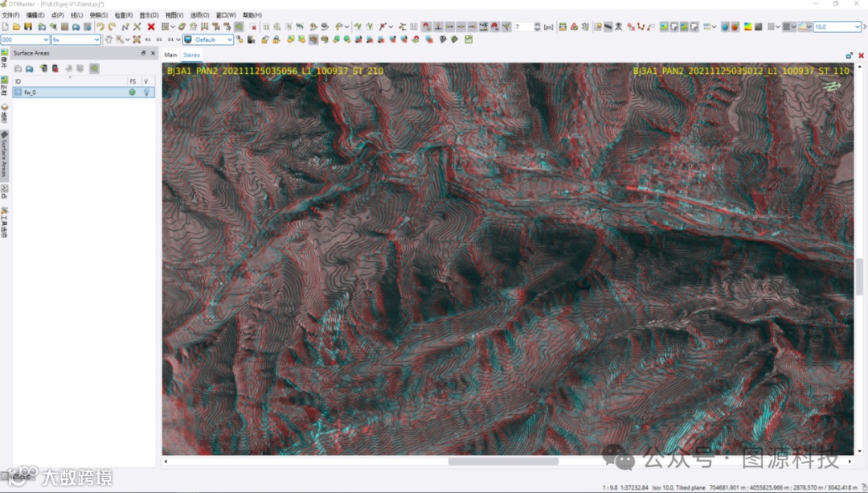Toggle the pressed black line display button

click(x=608, y=27)
